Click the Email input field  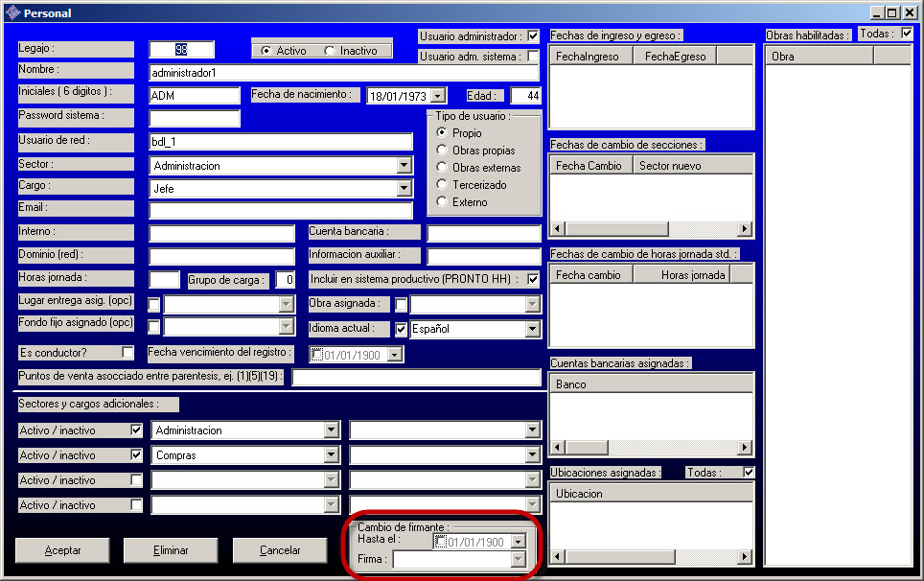(280, 211)
